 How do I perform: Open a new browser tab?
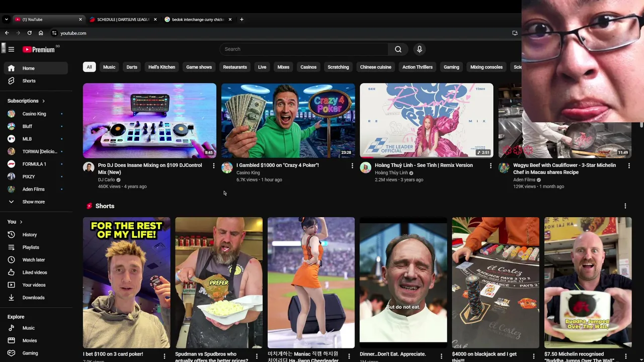coord(242,20)
